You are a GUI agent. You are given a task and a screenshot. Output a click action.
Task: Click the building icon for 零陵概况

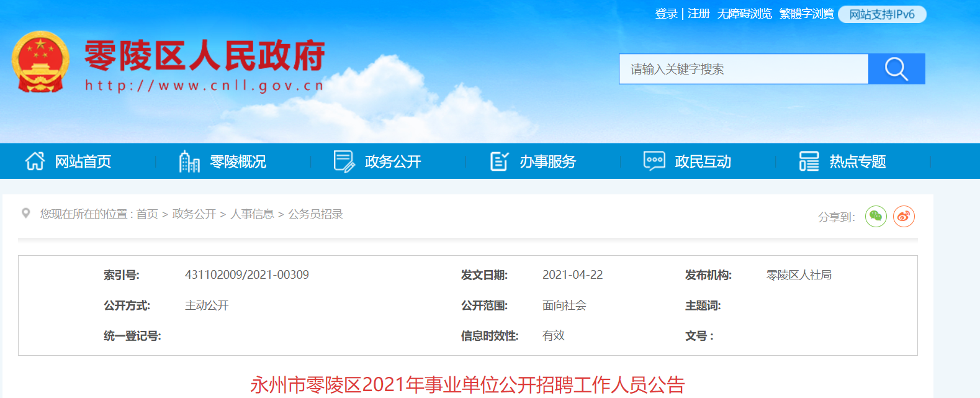[189, 161]
